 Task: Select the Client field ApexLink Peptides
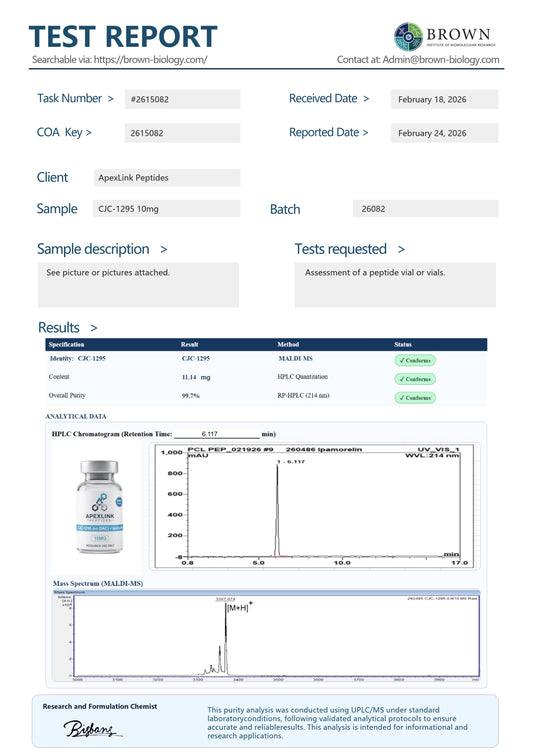pyautogui.click(x=166, y=177)
